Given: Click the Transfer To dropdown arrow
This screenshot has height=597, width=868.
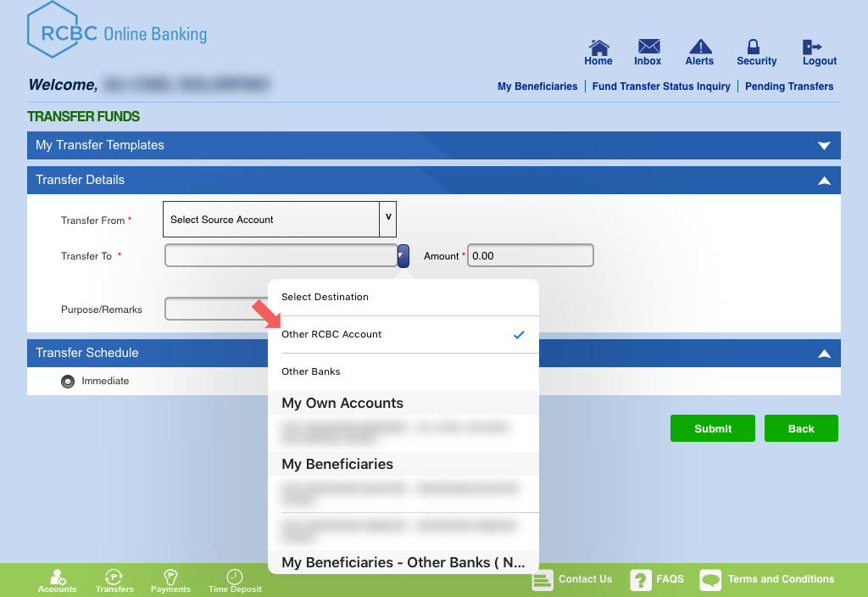Looking at the screenshot, I should [x=403, y=256].
